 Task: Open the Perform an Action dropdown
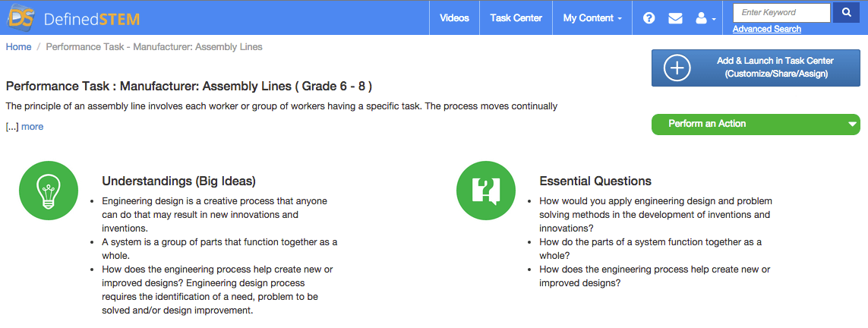tap(756, 124)
